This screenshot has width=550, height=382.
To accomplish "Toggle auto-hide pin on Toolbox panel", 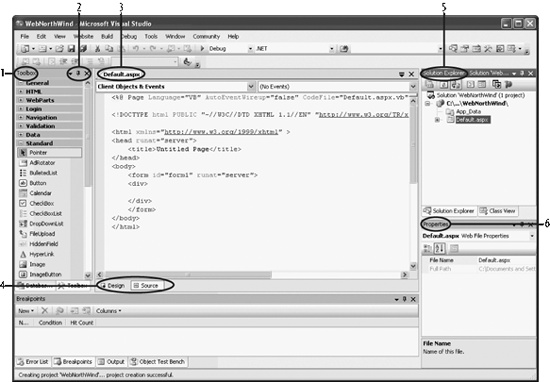I will click(x=79, y=73).
